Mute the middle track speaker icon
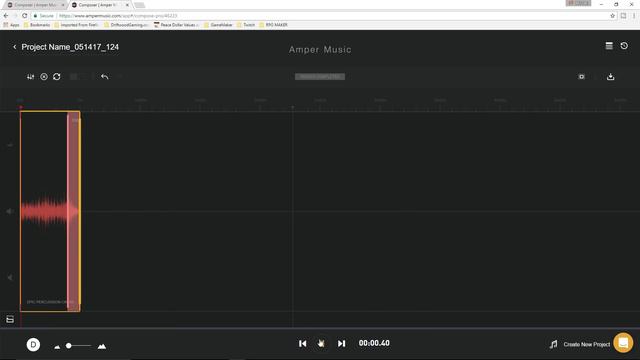Image resolution: width=640 pixels, height=360 pixels. pos(10,211)
